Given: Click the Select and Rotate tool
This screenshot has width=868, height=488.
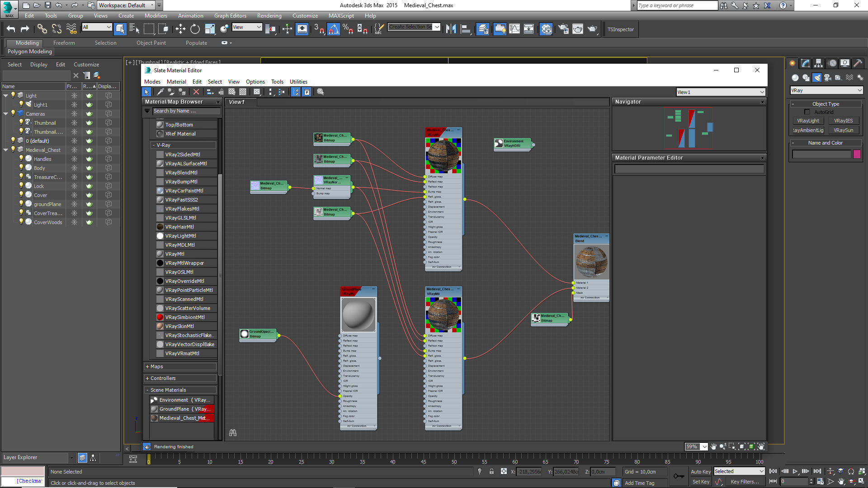Looking at the screenshot, I should click(x=195, y=29).
